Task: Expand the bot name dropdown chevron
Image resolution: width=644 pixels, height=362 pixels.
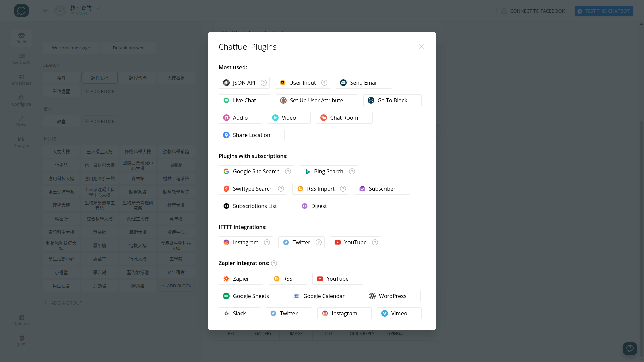Action: tap(98, 8)
